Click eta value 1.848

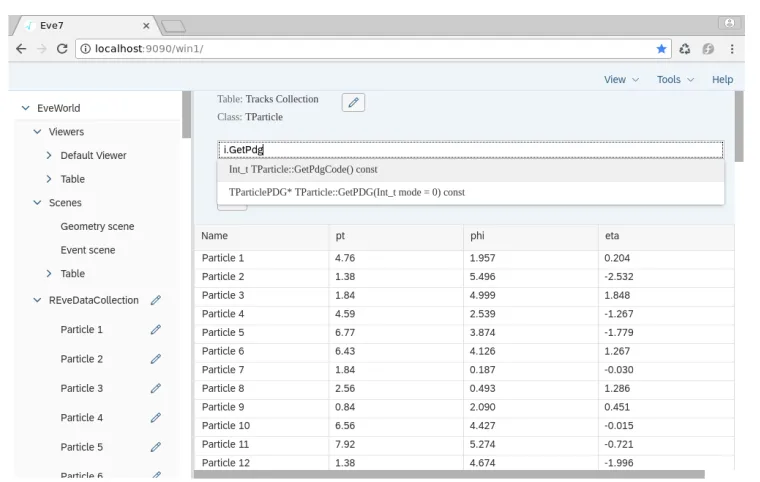617,295
